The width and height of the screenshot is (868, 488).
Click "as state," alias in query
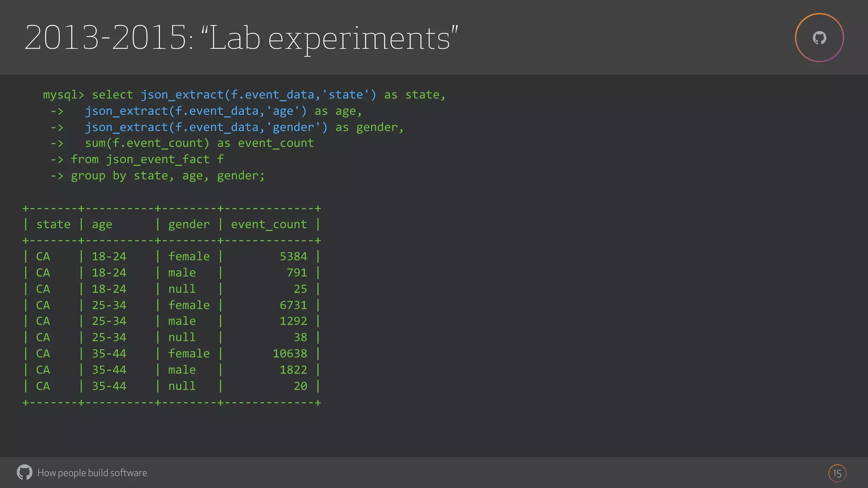pos(415,94)
